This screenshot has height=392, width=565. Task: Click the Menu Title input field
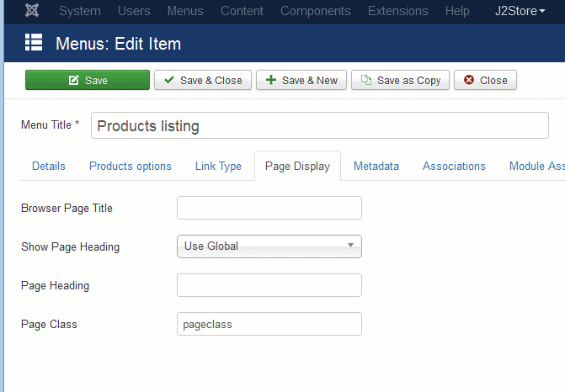tap(320, 125)
